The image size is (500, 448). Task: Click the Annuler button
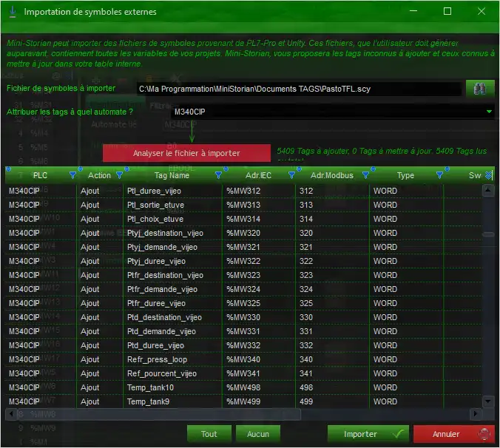pos(453,434)
